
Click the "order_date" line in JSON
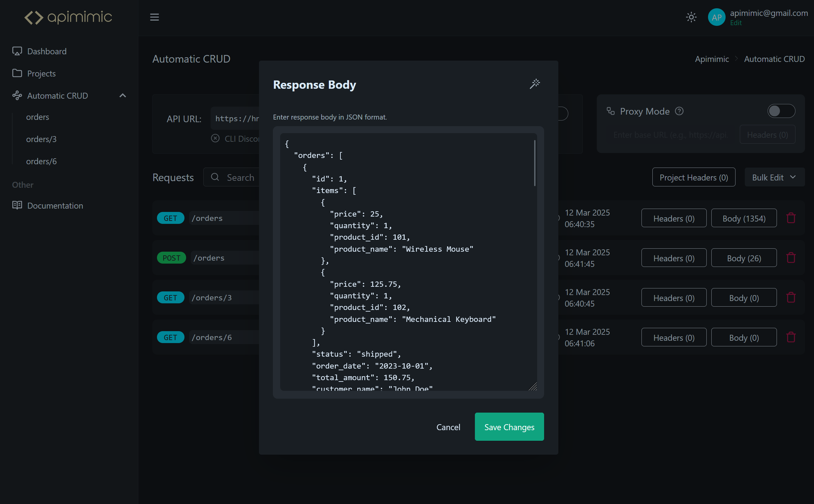(x=372, y=366)
